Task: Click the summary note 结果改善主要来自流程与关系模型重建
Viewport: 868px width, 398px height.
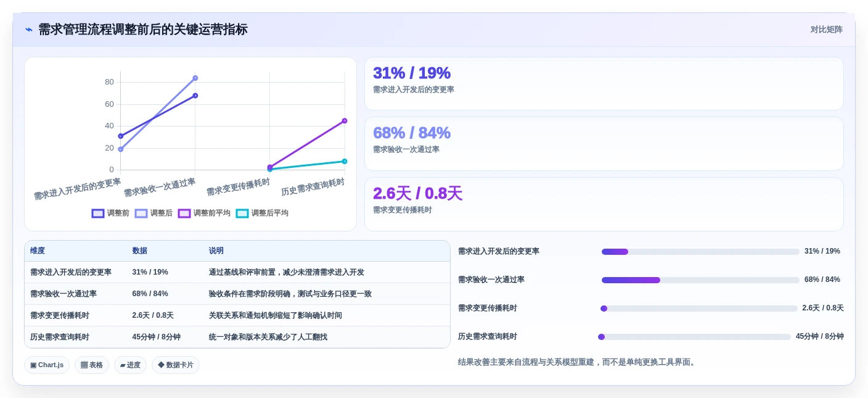Action: pyautogui.click(x=525, y=362)
